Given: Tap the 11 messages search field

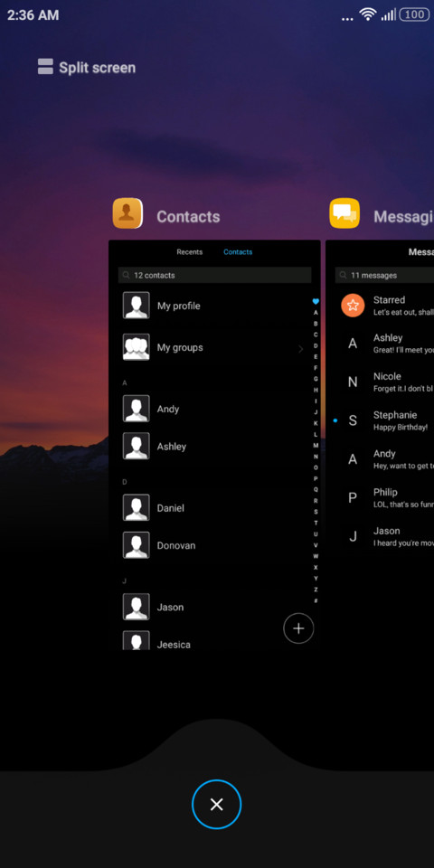Looking at the screenshot, I should [x=384, y=275].
